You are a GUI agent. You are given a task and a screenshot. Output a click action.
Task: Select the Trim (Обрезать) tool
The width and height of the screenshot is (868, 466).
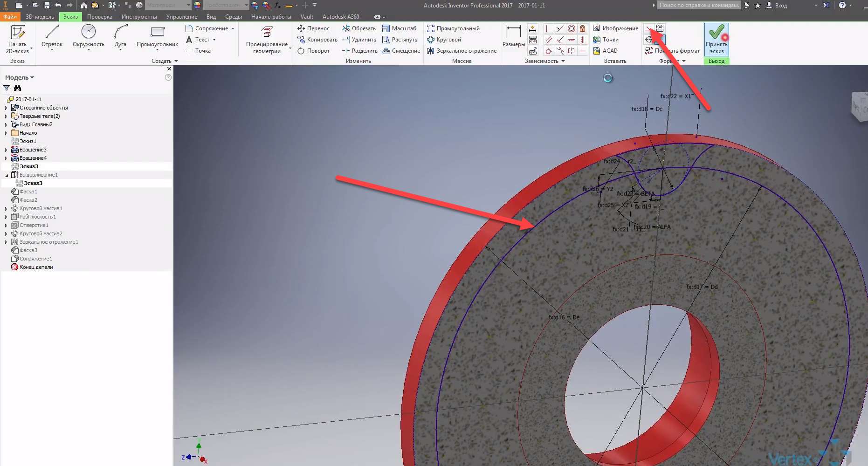[x=358, y=28]
